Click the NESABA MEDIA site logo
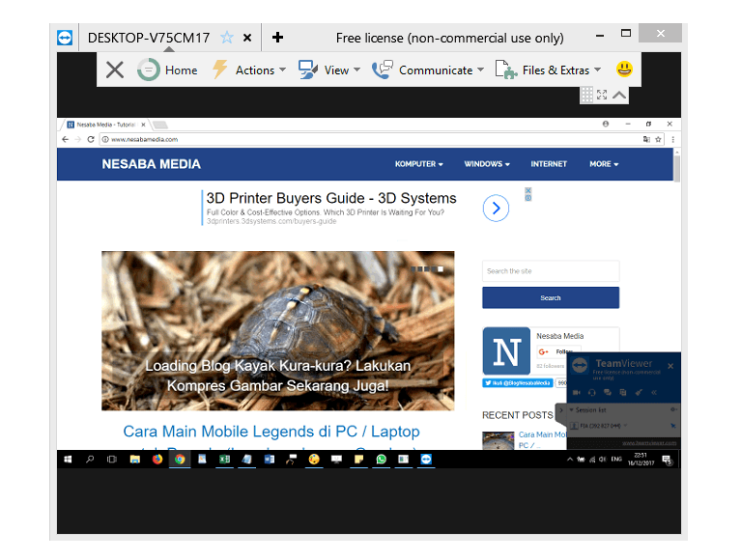 [152, 164]
